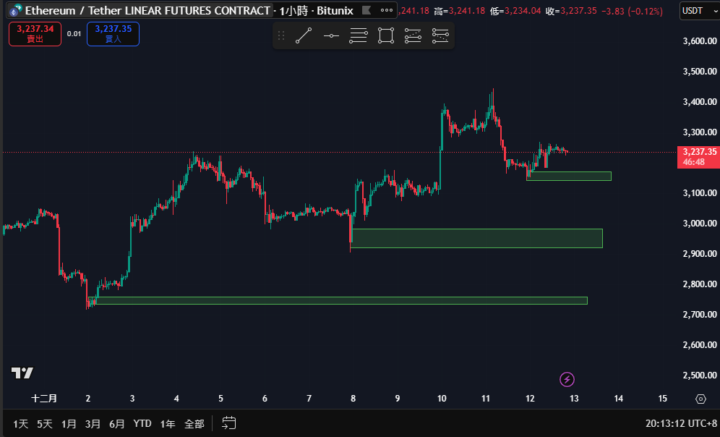Click the Ethereum / Tether LINEAR FUTURES CONTRACT title

[147, 10]
